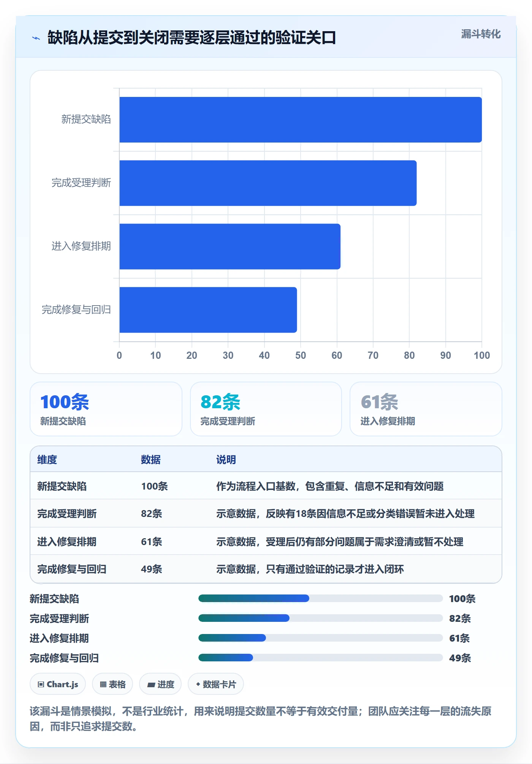Click the 进度 chip
This screenshot has height=764, width=532.
tap(160, 684)
